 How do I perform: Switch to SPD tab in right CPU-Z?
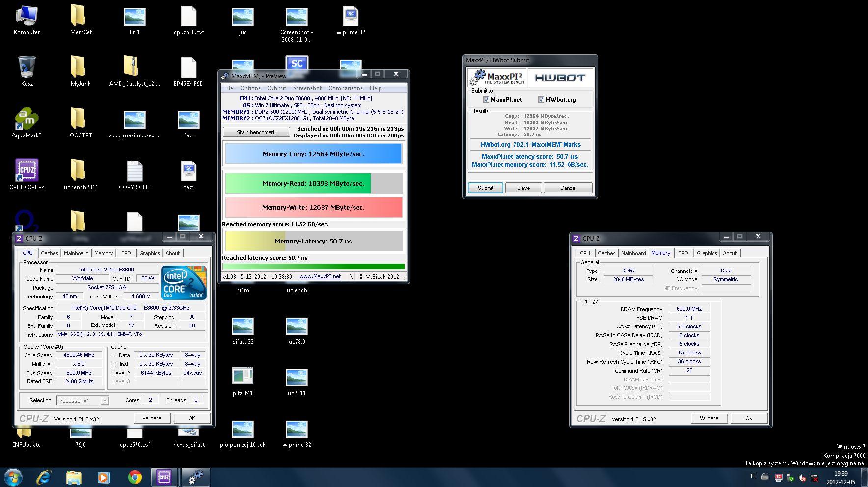click(683, 253)
